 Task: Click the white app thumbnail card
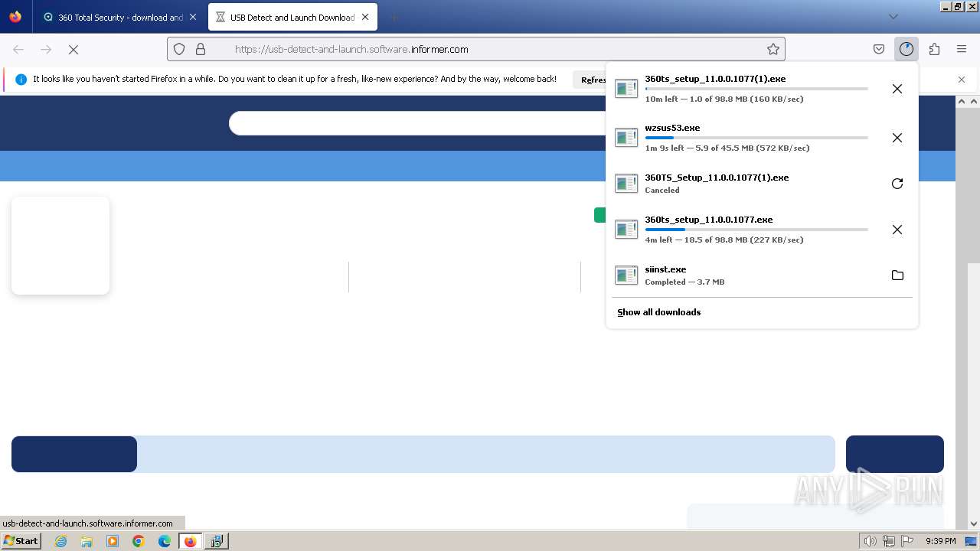click(60, 246)
